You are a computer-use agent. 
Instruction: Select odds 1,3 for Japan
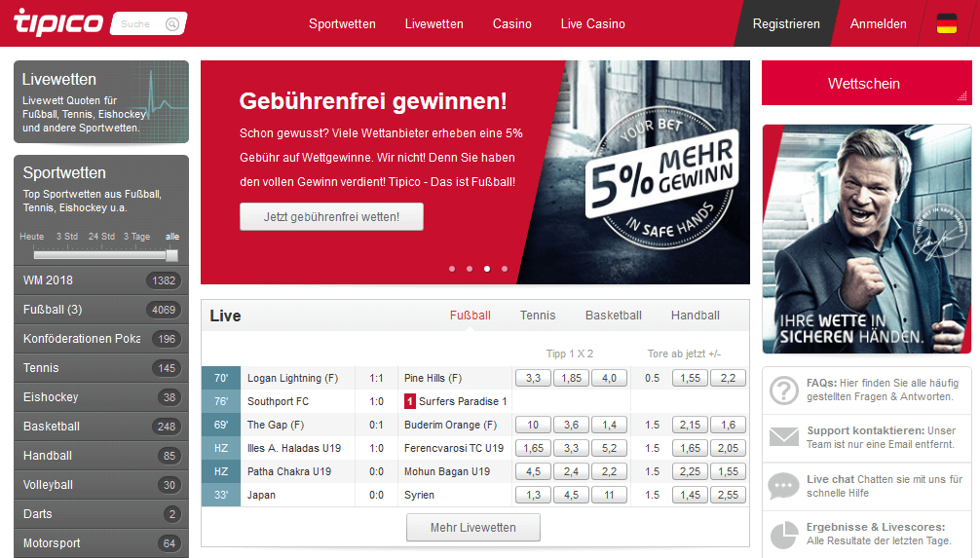point(533,495)
